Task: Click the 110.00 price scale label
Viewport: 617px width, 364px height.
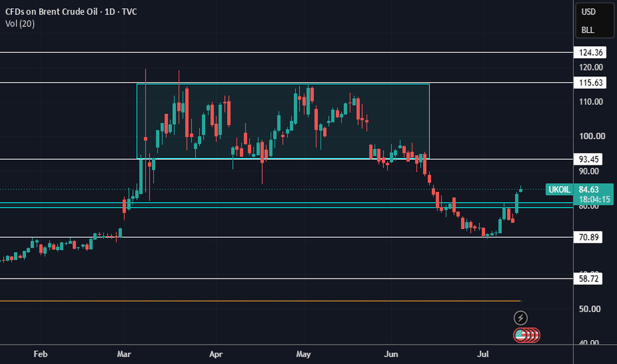Action: click(591, 102)
